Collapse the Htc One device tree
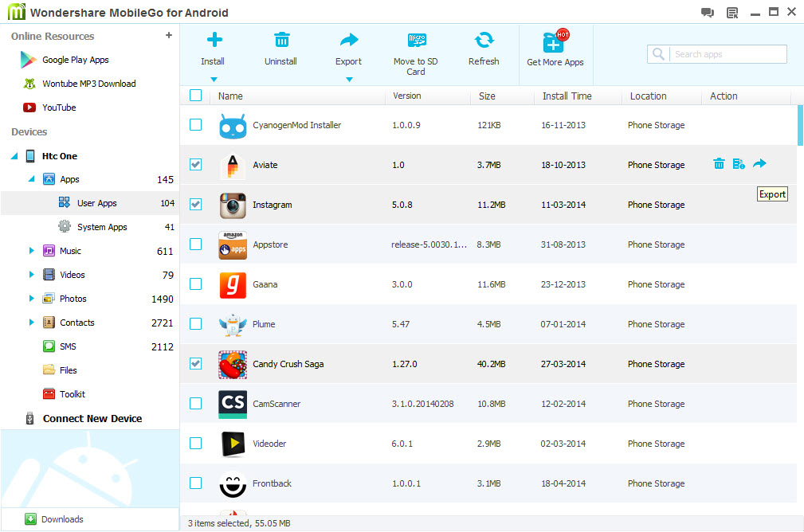 [14, 156]
